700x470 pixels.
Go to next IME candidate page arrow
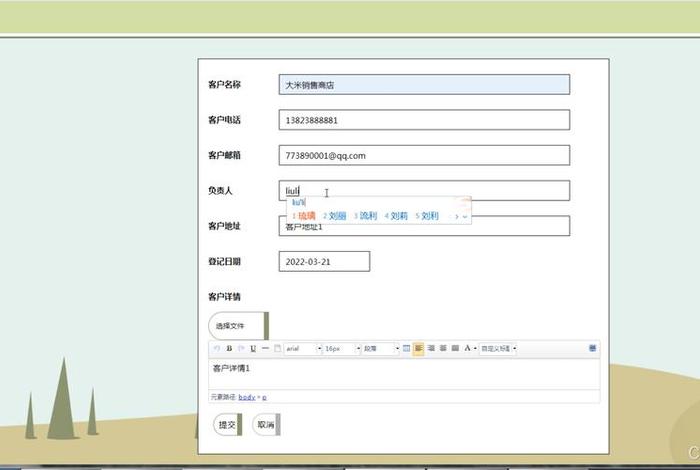457,216
